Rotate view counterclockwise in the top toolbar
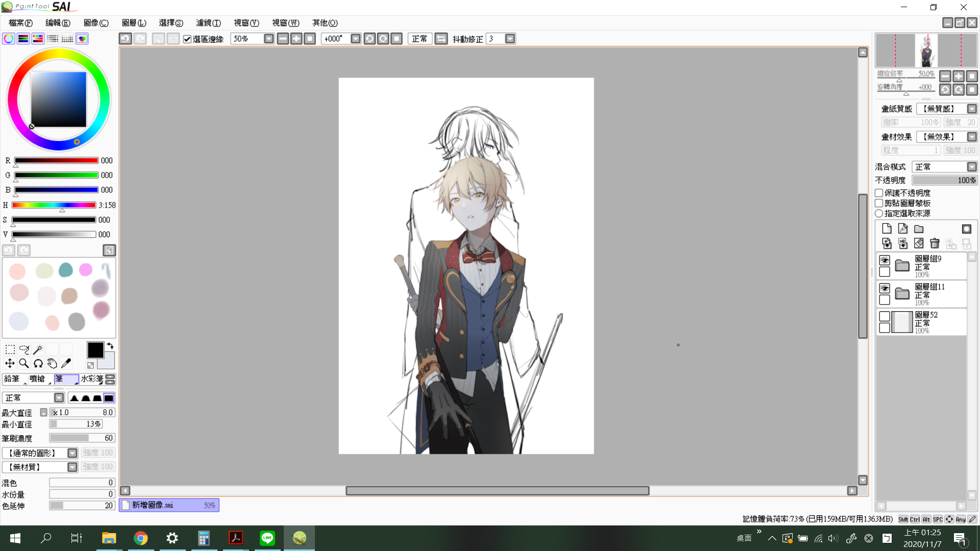The height and width of the screenshot is (551, 980). point(370,39)
